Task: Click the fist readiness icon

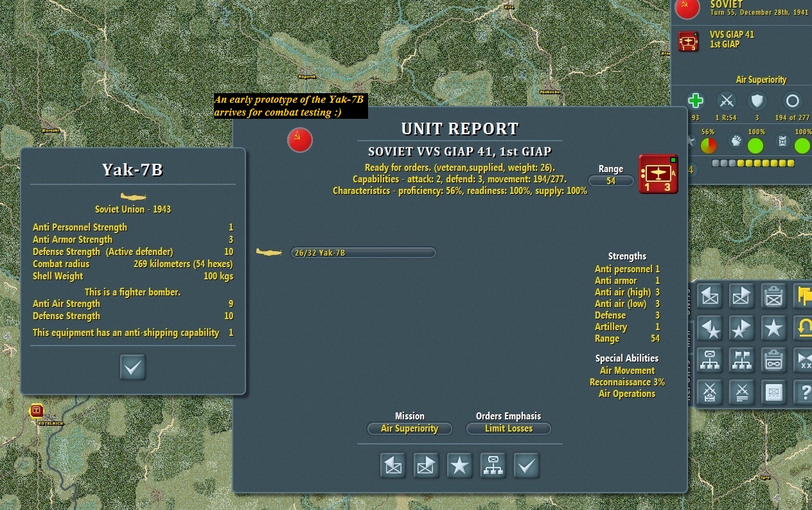Action: [737, 141]
